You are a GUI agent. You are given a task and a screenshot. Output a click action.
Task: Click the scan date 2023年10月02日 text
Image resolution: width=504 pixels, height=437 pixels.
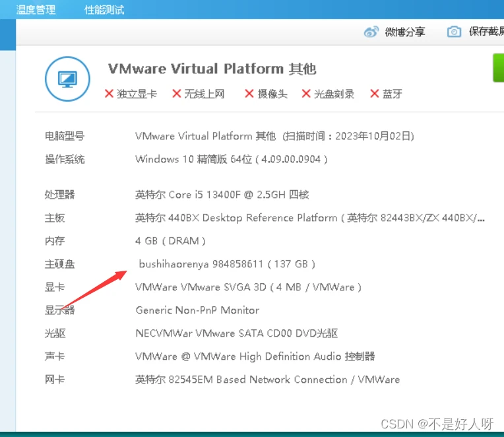[373, 136]
